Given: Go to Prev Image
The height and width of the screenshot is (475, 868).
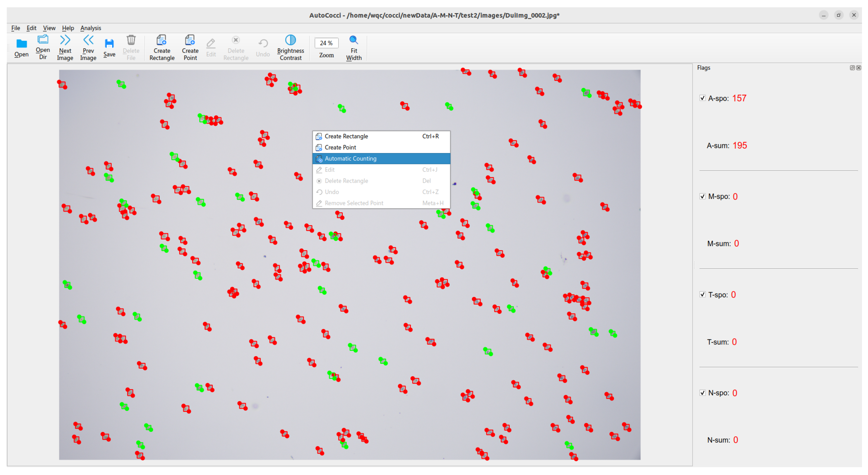Looking at the screenshot, I should click(88, 41).
